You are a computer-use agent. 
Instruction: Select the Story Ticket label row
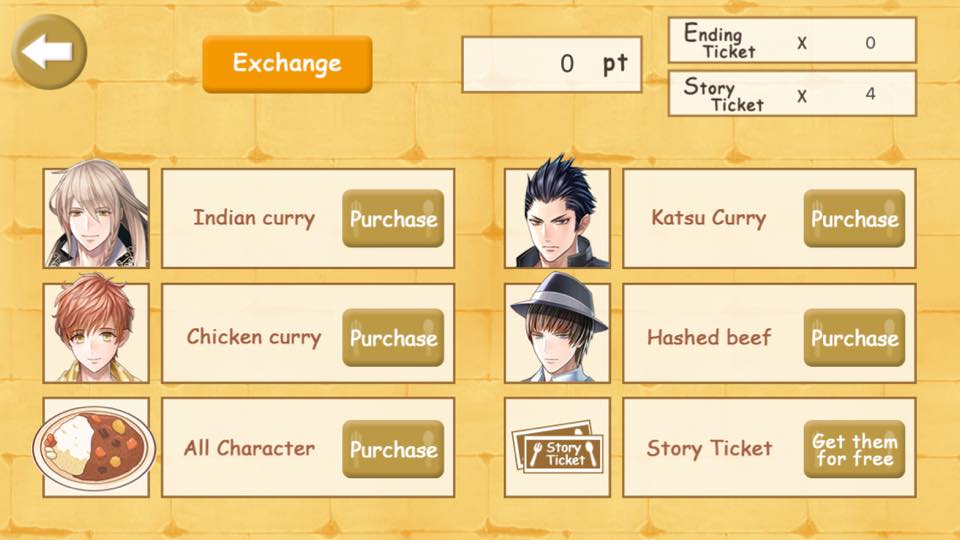pyautogui.click(x=769, y=448)
